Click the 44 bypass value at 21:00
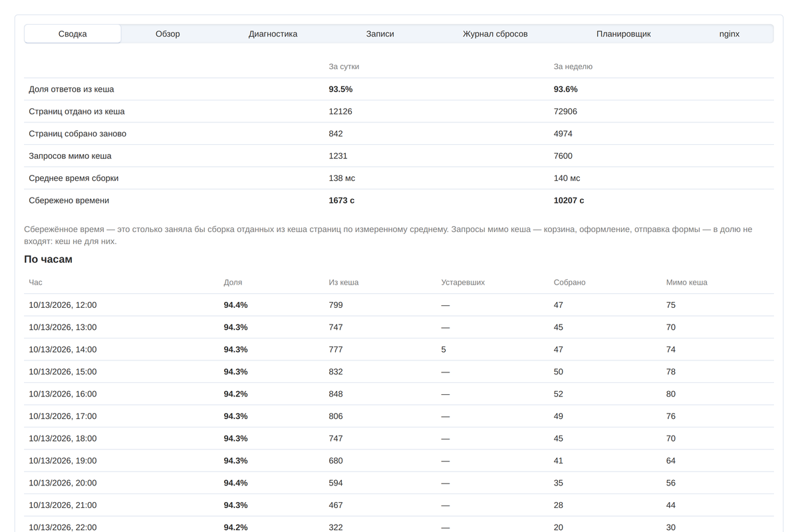This screenshot has width=798, height=532. (671, 505)
